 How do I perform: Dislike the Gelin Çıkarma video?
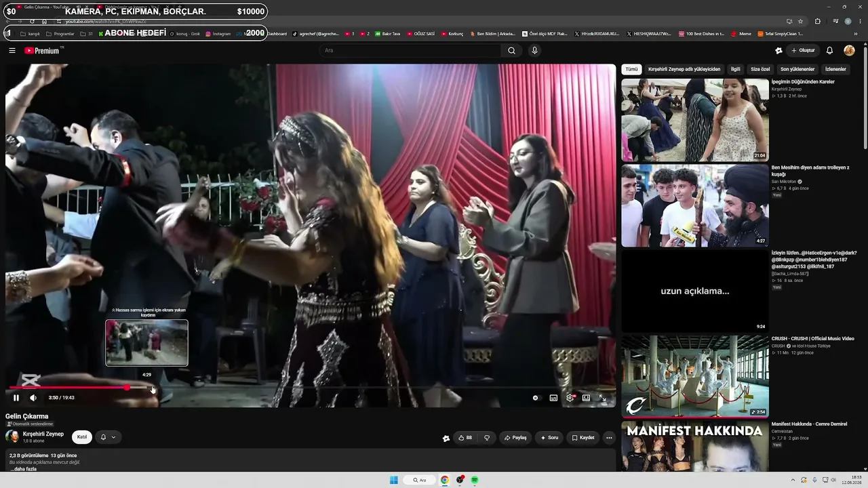pos(487,438)
